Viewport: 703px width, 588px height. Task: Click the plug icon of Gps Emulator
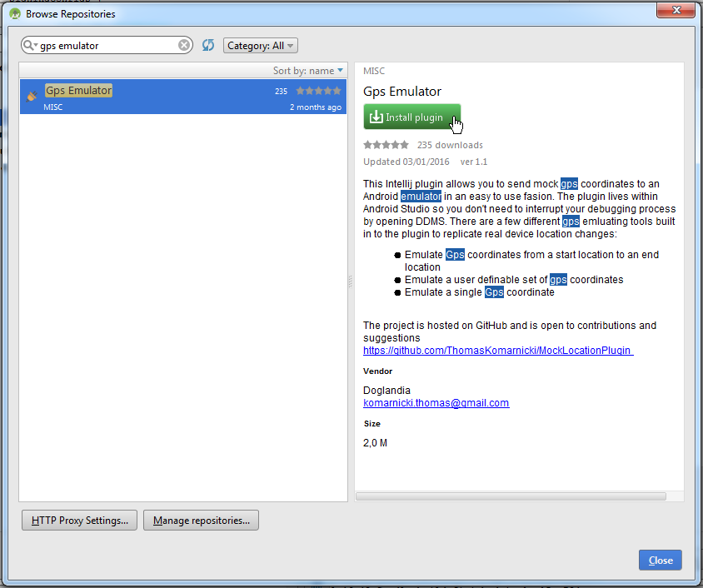click(x=32, y=96)
